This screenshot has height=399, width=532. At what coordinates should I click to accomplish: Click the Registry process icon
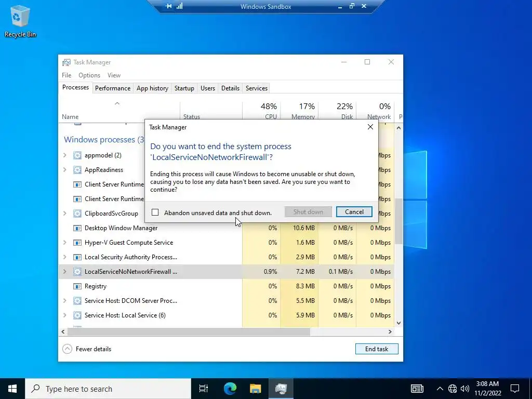(77, 286)
